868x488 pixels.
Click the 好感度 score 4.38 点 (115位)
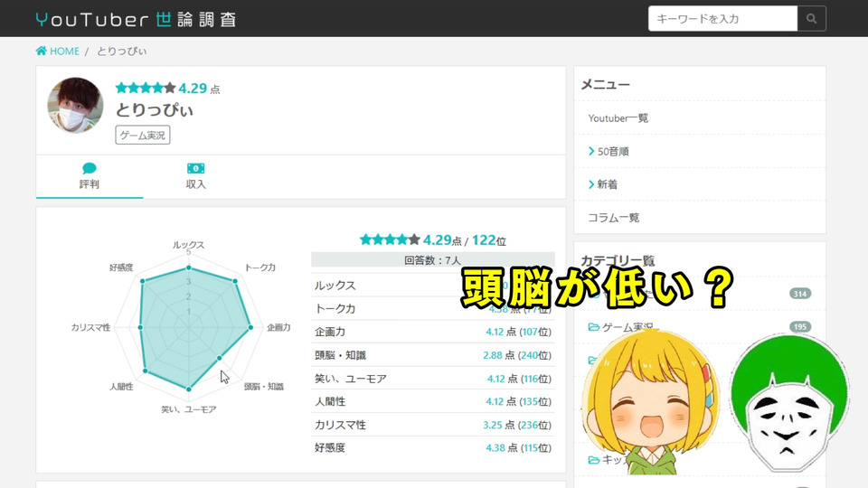click(518, 448)
